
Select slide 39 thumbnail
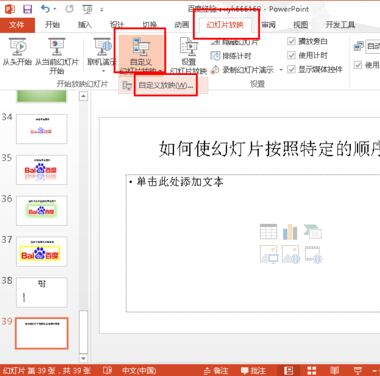pyautogui.click(x=42, y=333)
